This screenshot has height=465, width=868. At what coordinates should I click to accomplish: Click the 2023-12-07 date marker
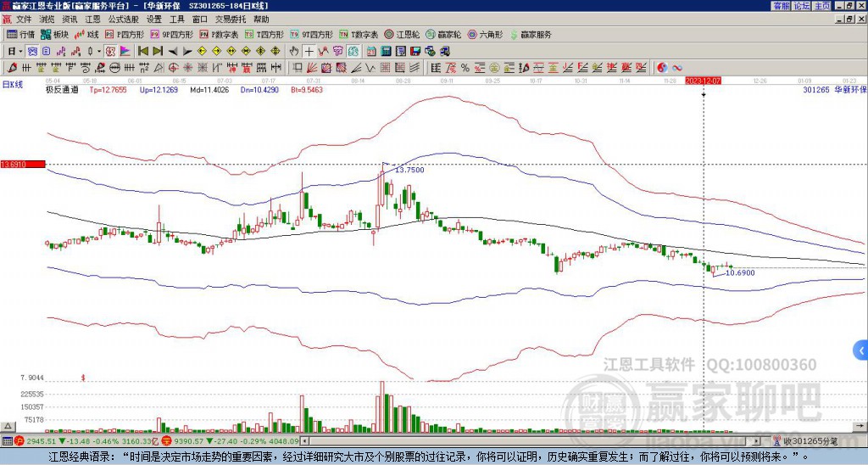point(703,81)
